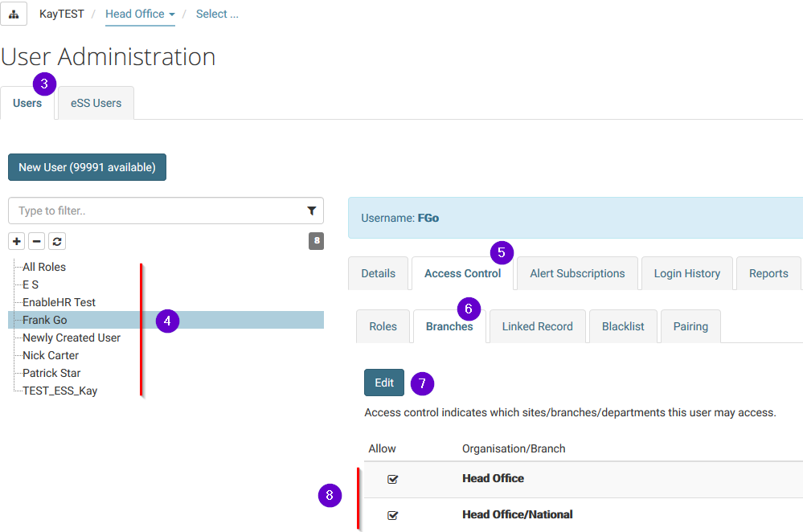Open the Head Office branch dropdown

(140, 14)
